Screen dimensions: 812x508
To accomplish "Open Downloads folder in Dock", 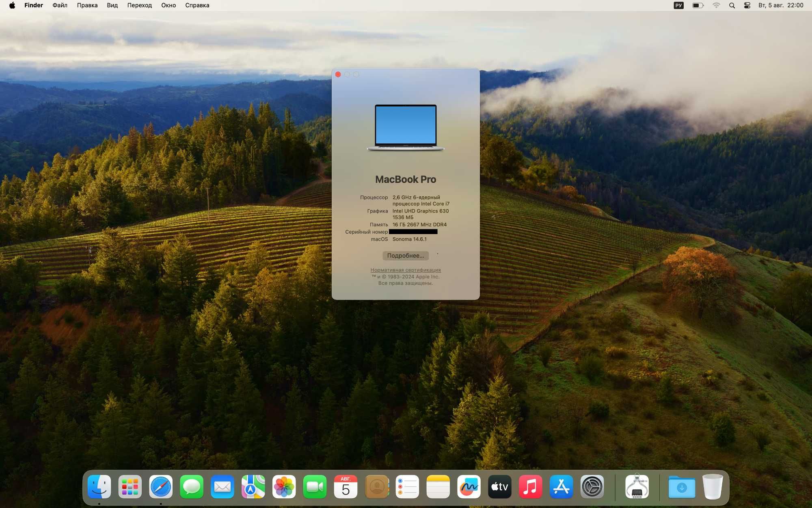I will point(682,486).
